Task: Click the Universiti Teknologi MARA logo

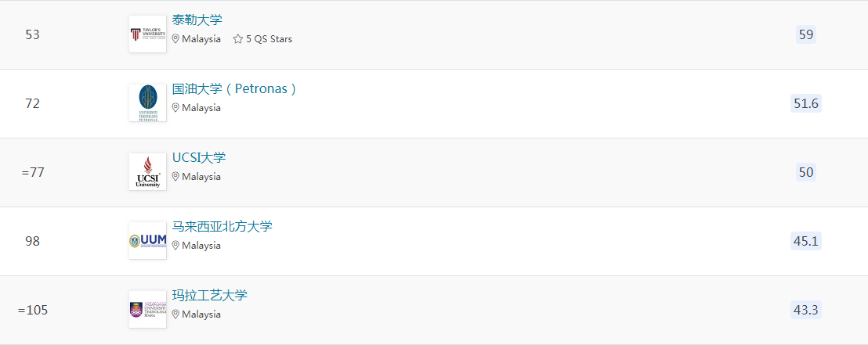Action: (148, 310)
